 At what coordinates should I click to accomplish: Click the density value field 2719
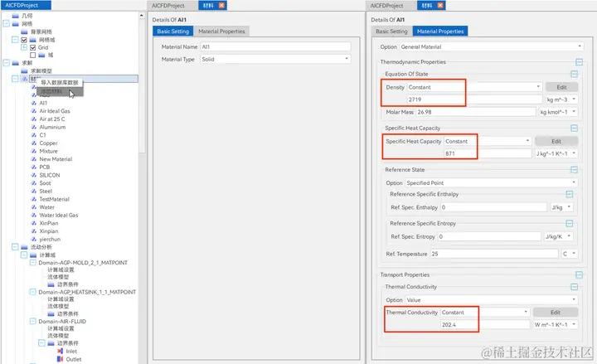click(474, 99)
